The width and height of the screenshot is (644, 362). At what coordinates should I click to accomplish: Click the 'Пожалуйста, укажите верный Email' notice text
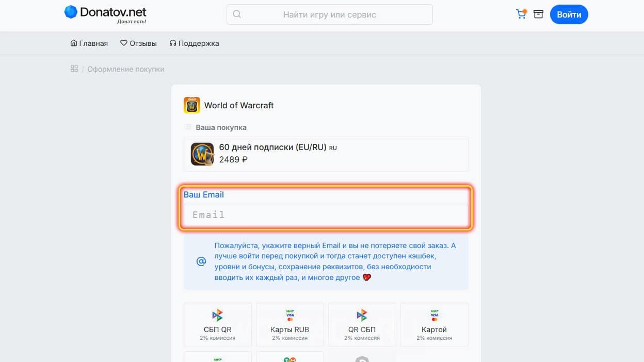335,261
